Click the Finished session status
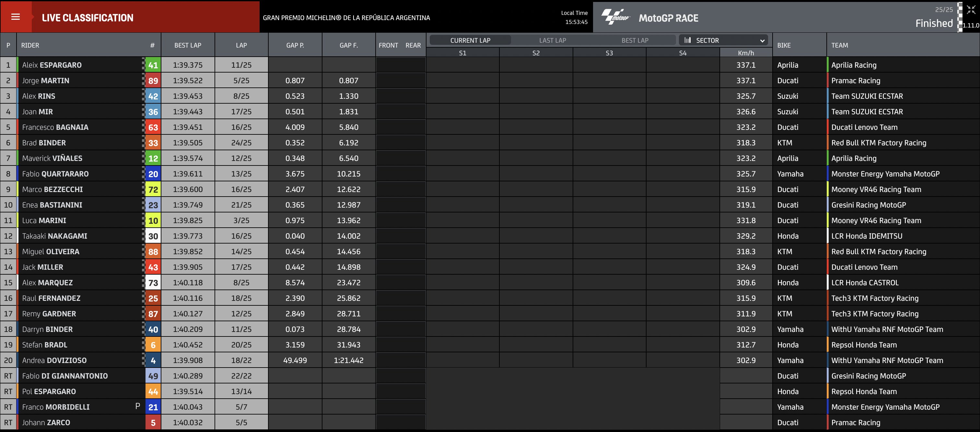The image size is (980, 432). (x=934, y=24)
